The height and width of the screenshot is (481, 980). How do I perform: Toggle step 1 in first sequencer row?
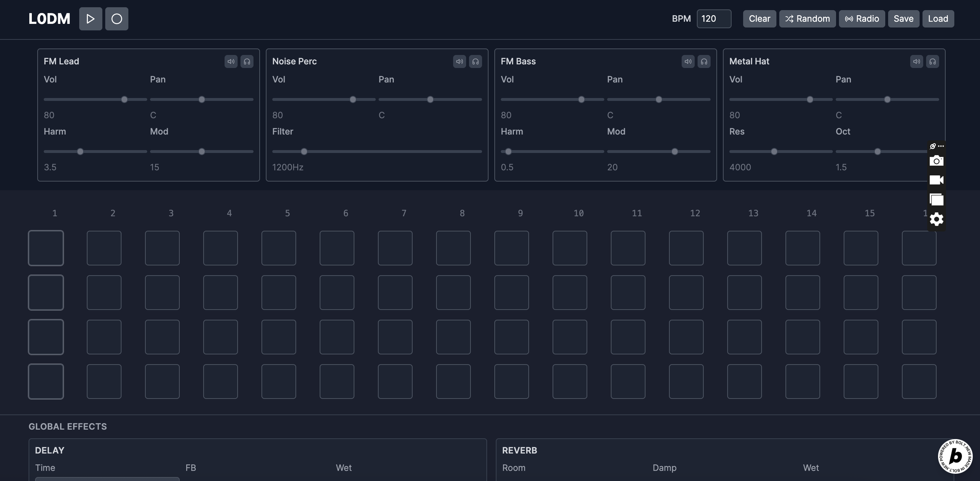(x=46, y=248)
